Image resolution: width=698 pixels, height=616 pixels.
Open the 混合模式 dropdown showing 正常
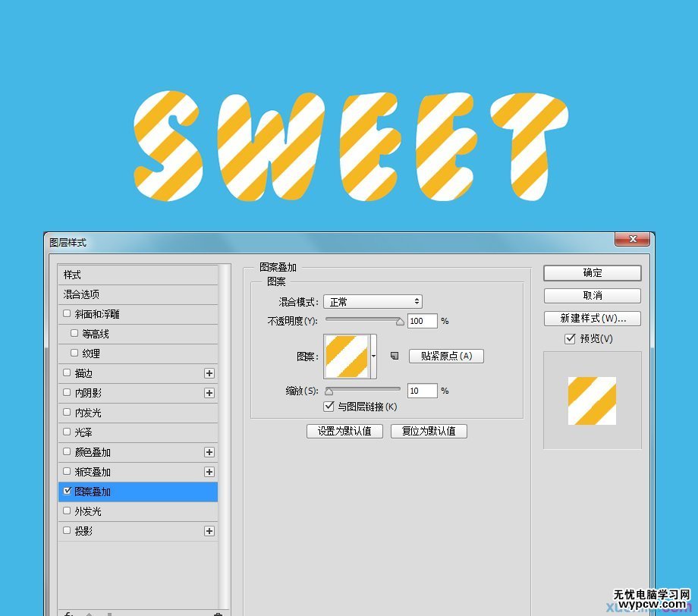tap(373, 301)
